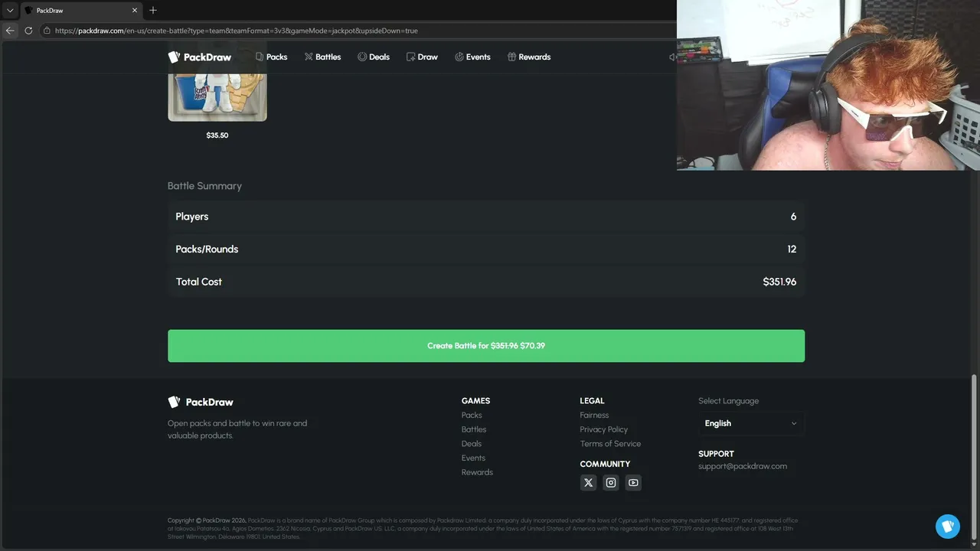Follow the footer Deals link
The image size is (980, 551).
[x=472, y=444]
